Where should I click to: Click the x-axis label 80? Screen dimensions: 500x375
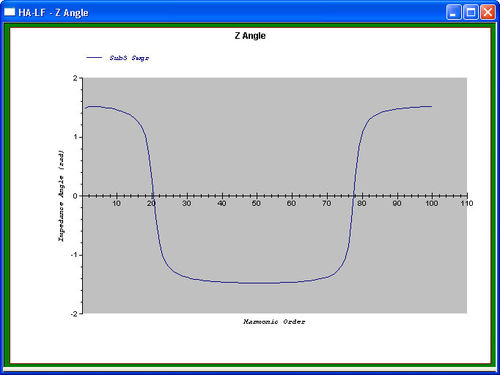coord(362,203)
